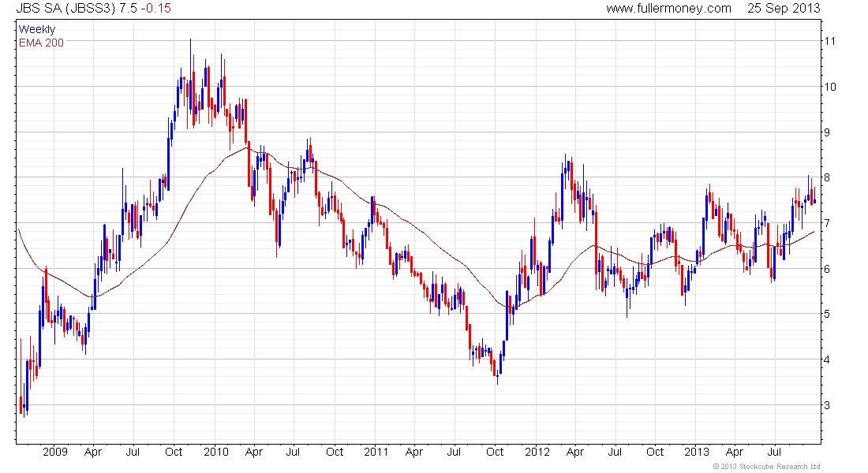Click the 2012 x-axis label

pos(537,452)
